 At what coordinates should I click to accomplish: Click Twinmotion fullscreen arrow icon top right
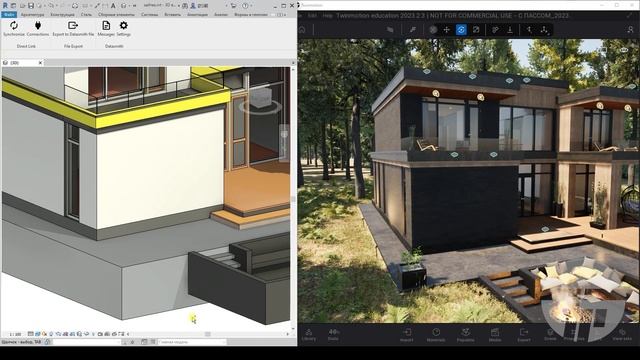point(629,16)
